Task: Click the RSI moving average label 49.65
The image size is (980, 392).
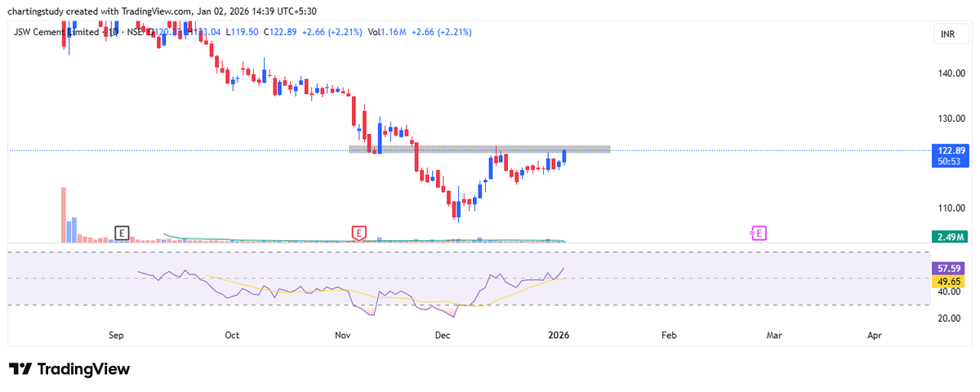Action: pyautogui.click(x=948, y=281)
